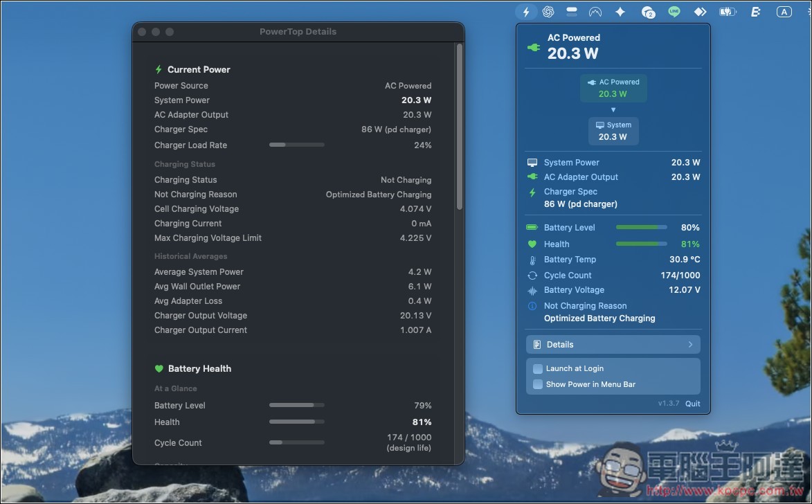Click the lightning icon next to Charger Spec
This screenshot has width=812, height=504.
(x=532, y=192)
